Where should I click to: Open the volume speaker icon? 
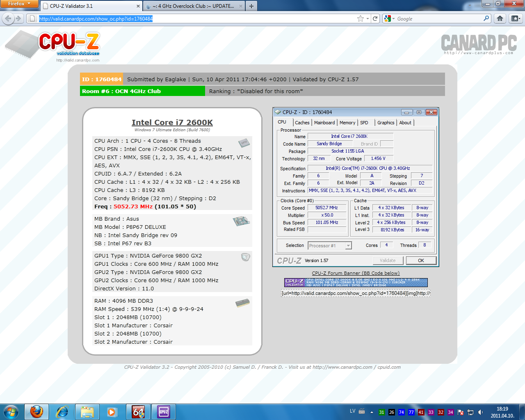pos(480,412)
